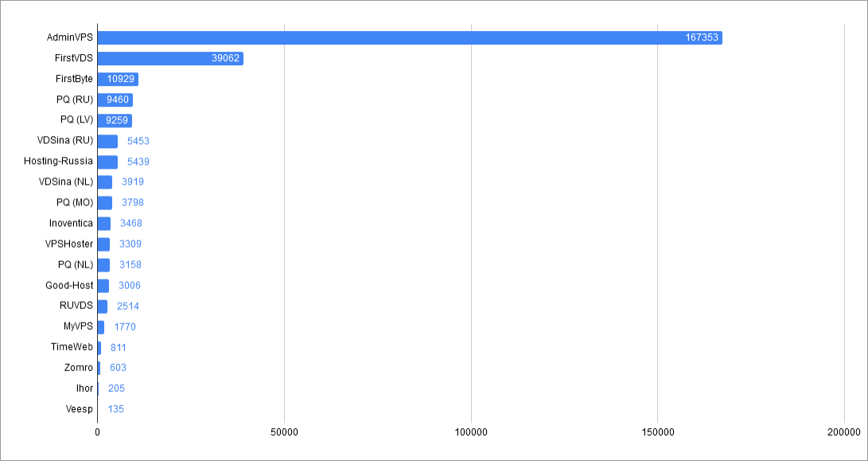Click the MyVPS label

click(x=78, y=327)
